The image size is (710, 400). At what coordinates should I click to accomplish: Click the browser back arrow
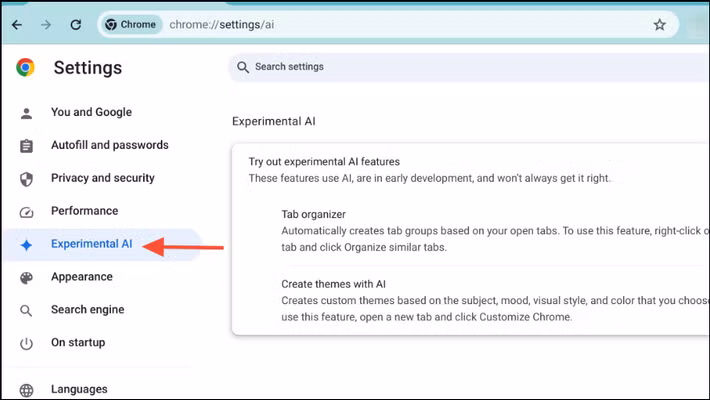[17, 24]
